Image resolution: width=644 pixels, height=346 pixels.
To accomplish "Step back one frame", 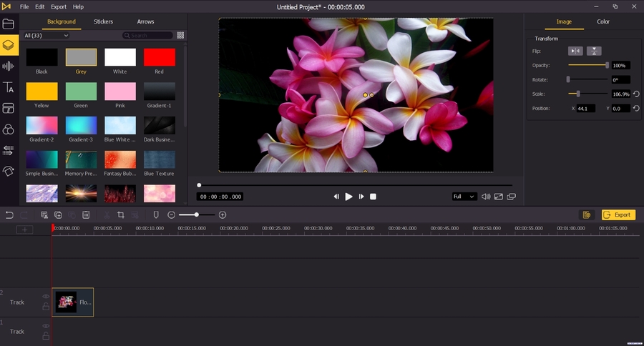I will coord(336,197).
